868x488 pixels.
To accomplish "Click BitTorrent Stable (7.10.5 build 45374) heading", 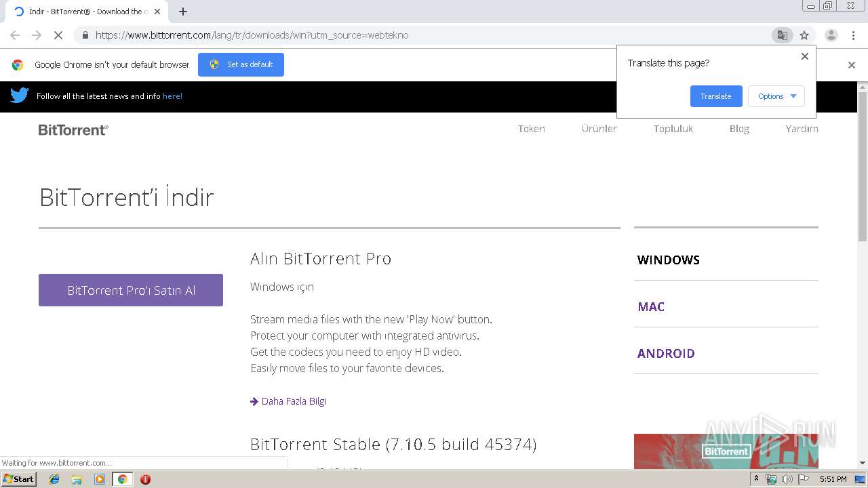I will click(x=393, y=445).
